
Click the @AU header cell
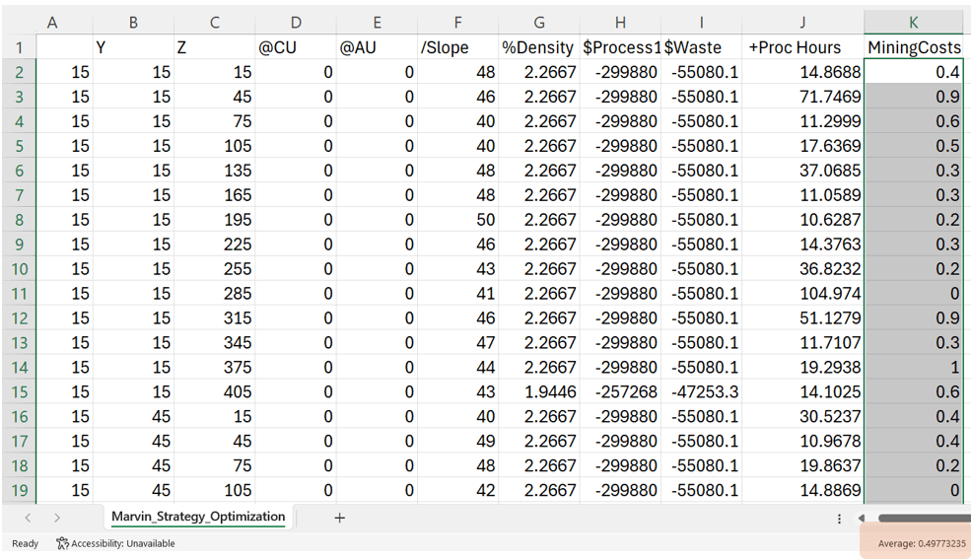coord(377,47)
